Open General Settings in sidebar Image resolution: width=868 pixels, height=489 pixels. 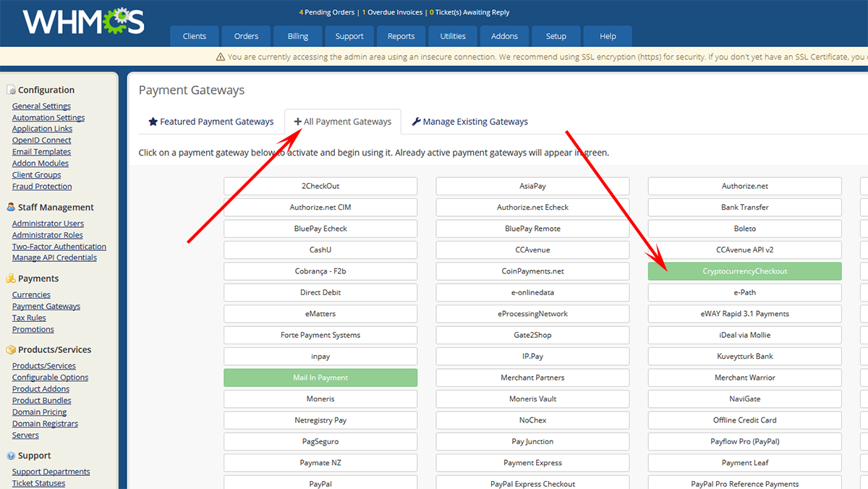pos(41,106)
